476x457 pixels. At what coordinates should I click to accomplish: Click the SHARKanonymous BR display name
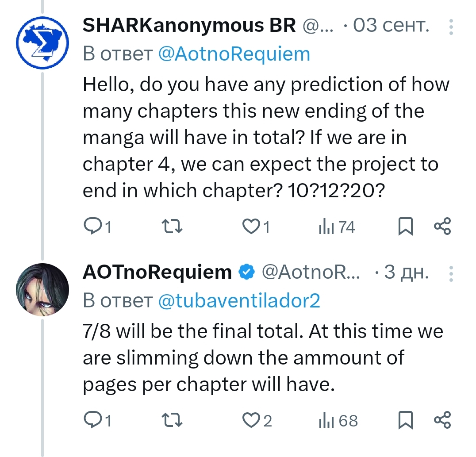tap(189, 27)
